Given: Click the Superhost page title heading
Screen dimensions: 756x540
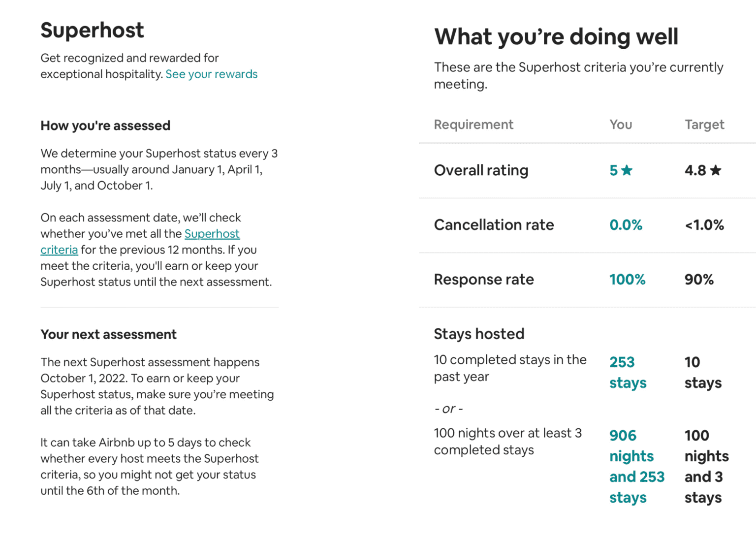Looking at the screenshot, I should (x=92, y=31).
